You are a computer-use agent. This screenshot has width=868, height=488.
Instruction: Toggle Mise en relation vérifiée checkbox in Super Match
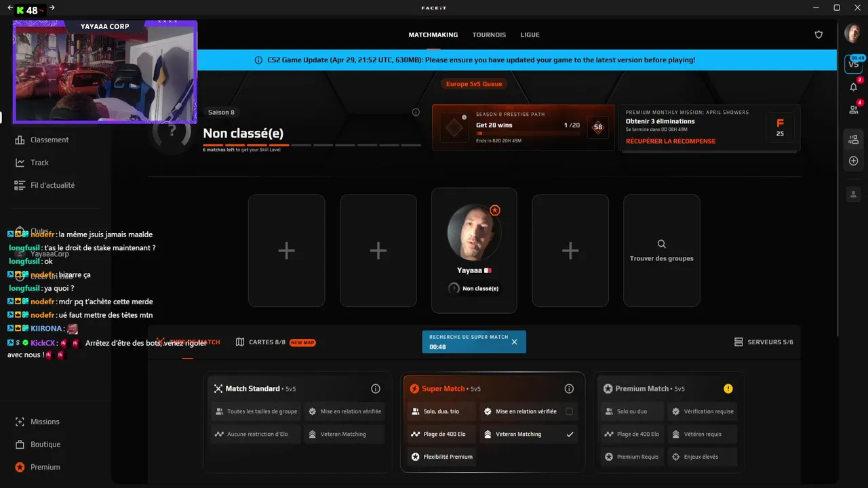point(569,411)
